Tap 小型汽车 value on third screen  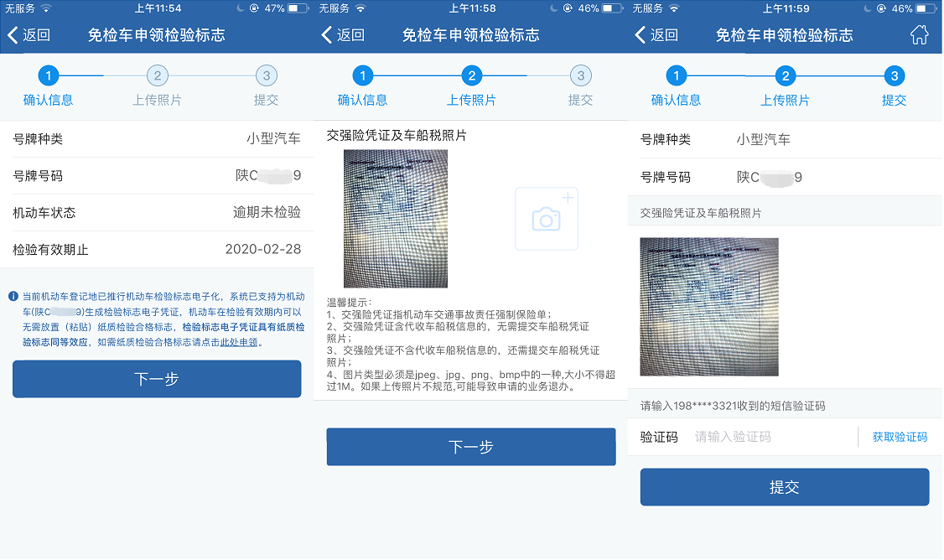[764, 140]
